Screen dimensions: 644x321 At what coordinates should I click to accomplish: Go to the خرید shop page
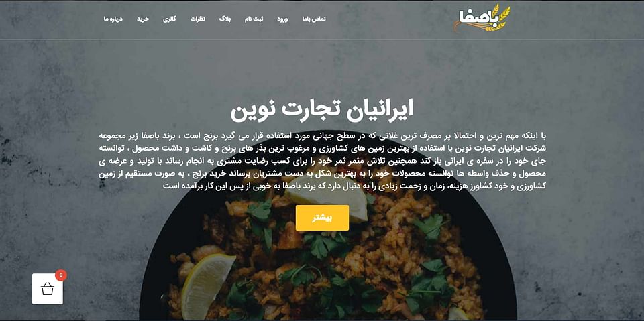[142, 19]
